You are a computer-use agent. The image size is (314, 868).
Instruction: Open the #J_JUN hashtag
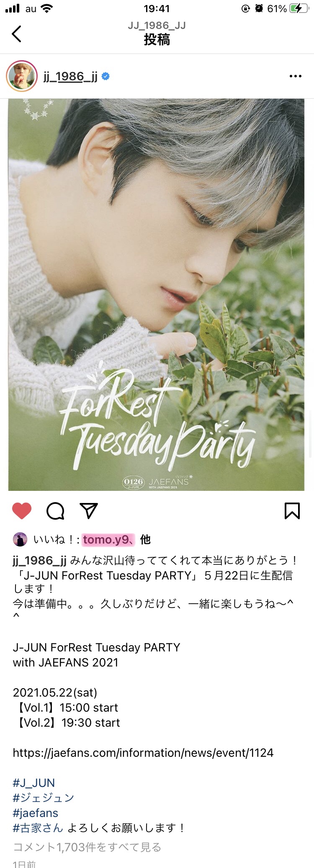point(34,783)
